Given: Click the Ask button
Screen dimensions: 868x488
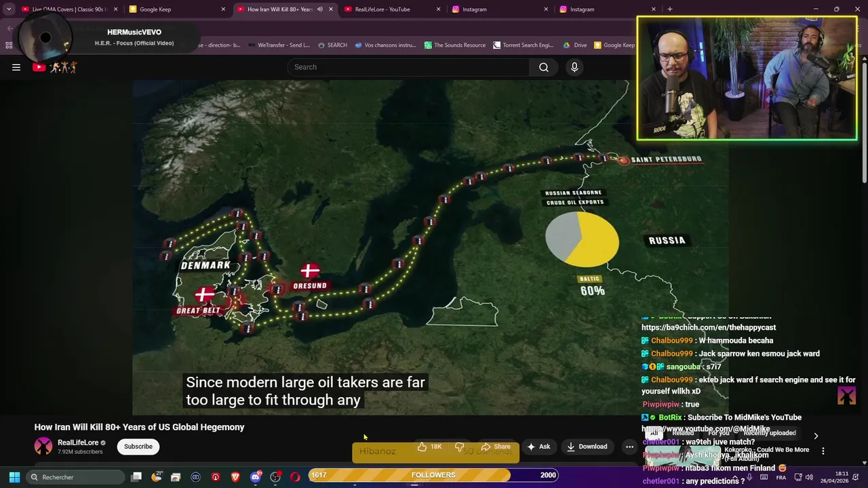Looking at the screenshot, I should [x=538, y=447].
